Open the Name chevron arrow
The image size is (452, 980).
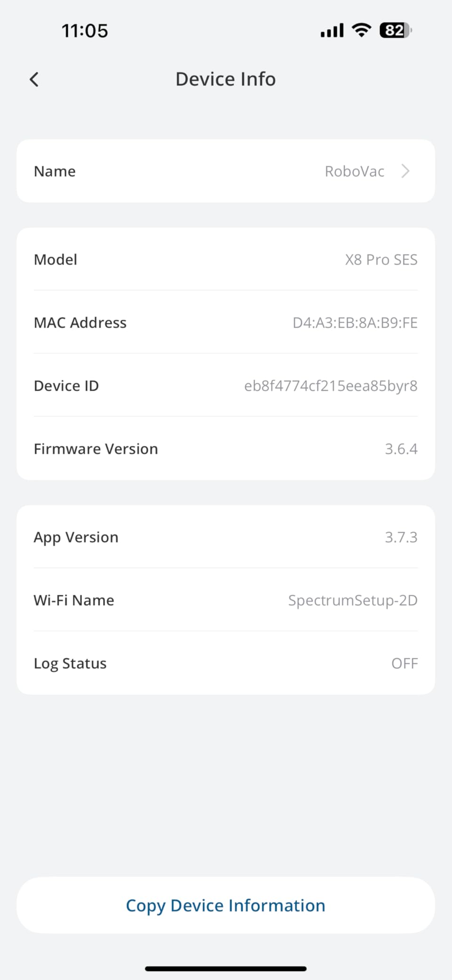405,171
